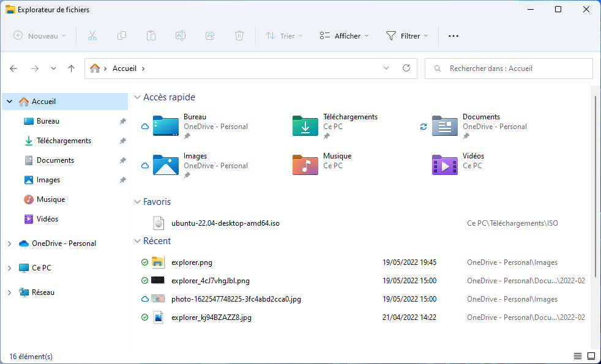Expand the OneDrive - Personal tree node
The height and width of the screenshot is (364, 601).
pos(9,243)
